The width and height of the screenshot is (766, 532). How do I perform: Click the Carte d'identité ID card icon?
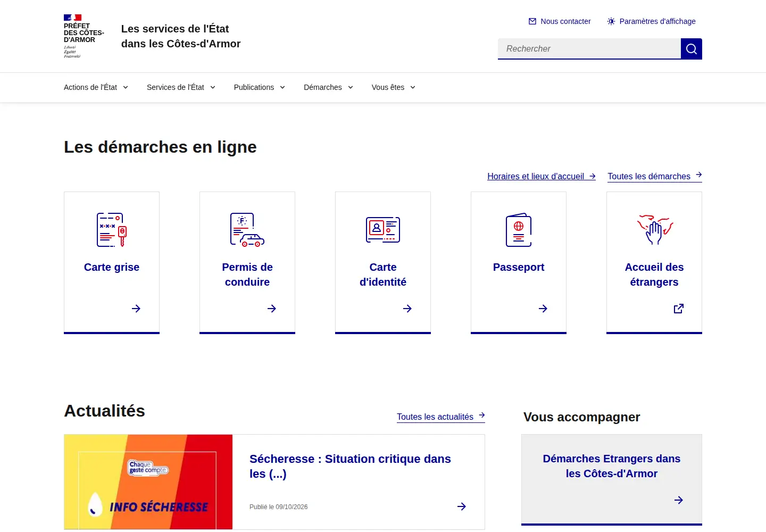(x=383, y=230)
